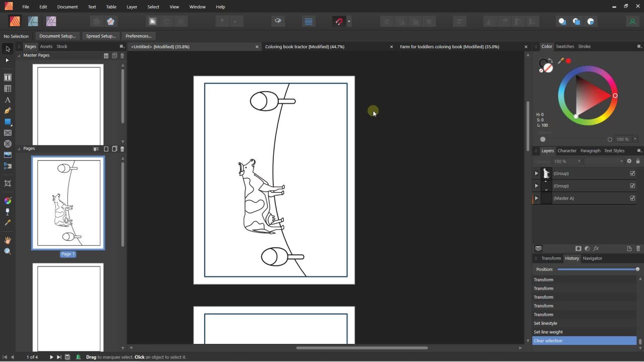Select the Table tool
The image size is (644, 362).
click(x=8, y=88)
